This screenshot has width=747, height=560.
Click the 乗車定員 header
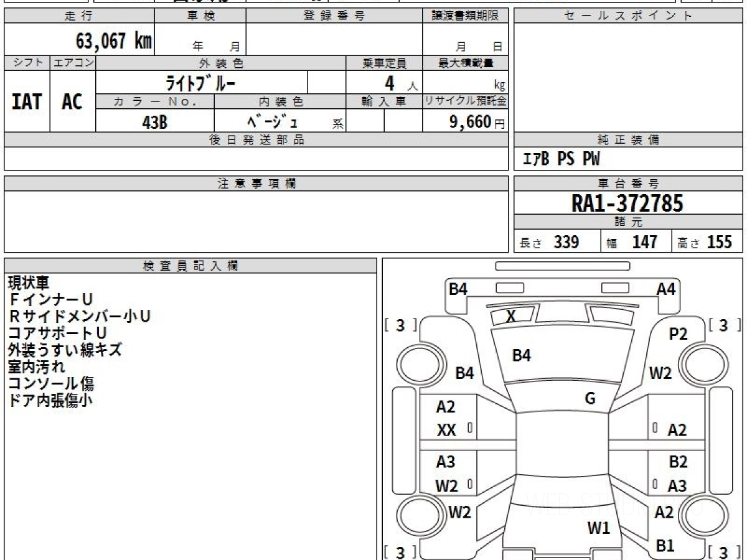coord(384,63)
